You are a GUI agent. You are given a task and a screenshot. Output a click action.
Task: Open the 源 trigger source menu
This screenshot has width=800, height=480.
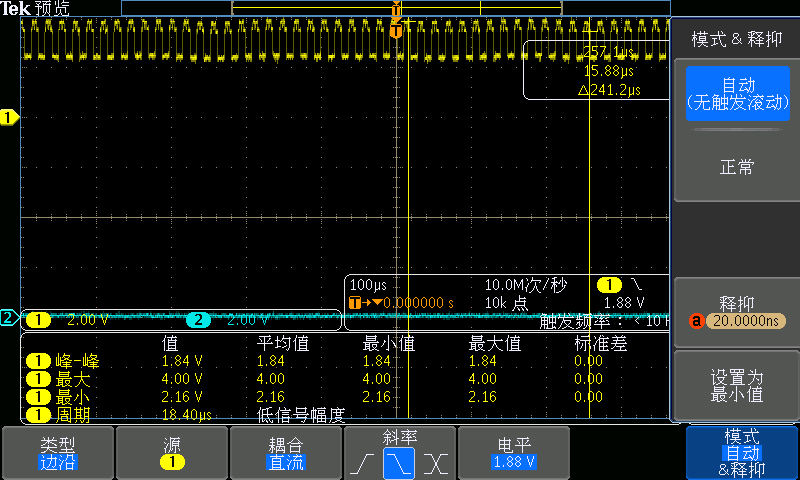[172, 453]
